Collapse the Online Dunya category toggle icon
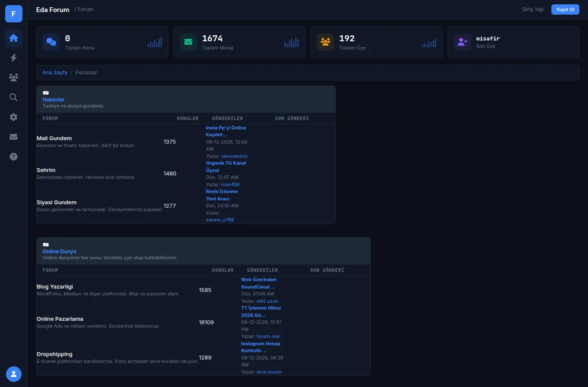 [x=46, y=245]
